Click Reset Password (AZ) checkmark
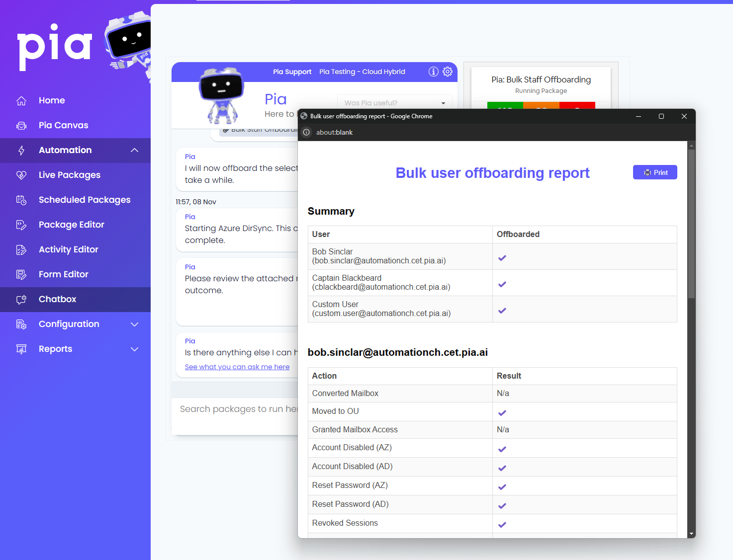Viewport: 733px width, 560px height. [502, 487]
